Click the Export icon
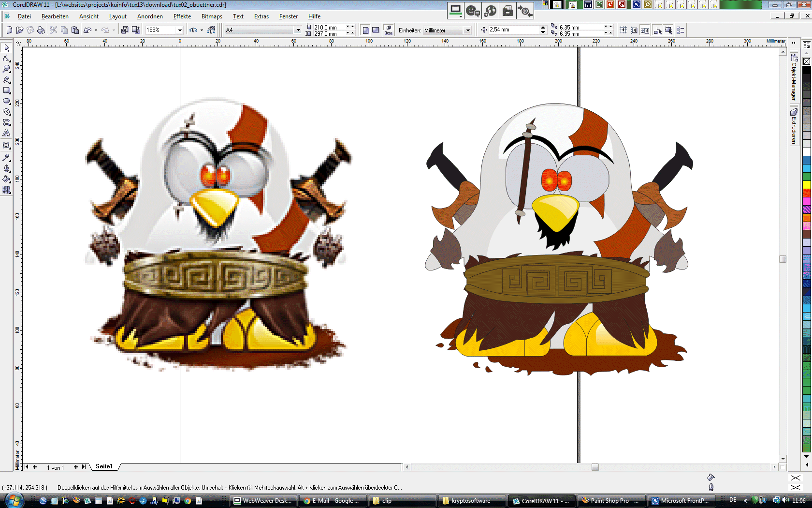 coord(135,30)
